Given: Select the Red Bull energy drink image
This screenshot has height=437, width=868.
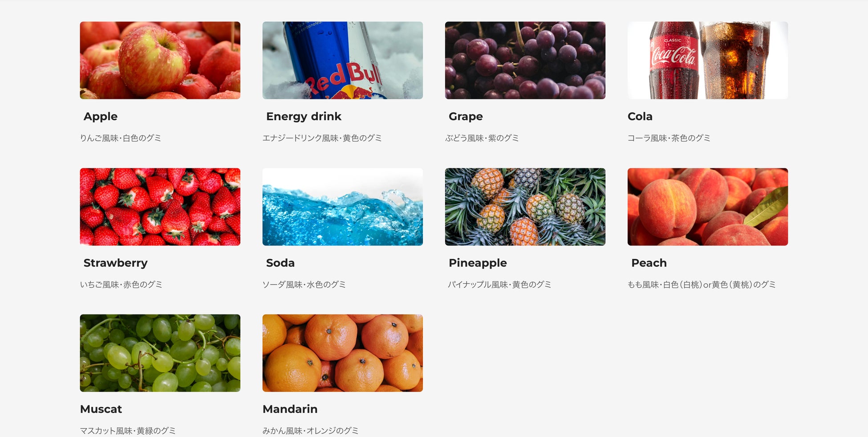Looking at the screenshot, I should pos(342,60).
